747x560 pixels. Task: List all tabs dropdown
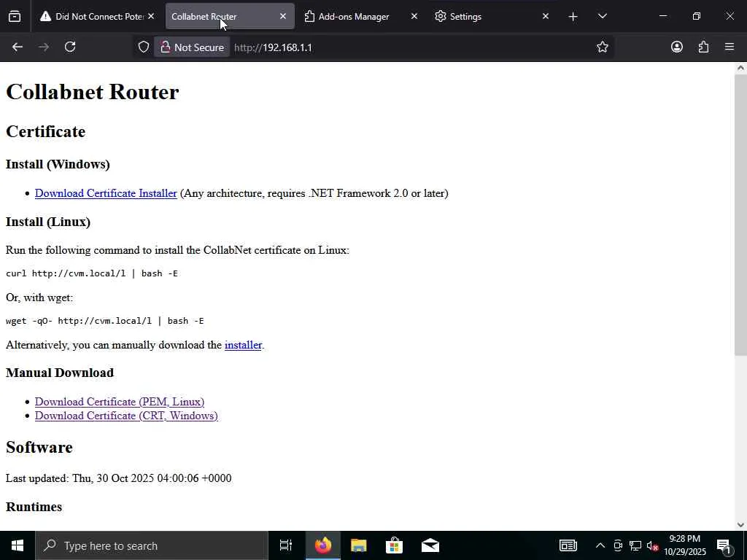click(x=602, y=17)
